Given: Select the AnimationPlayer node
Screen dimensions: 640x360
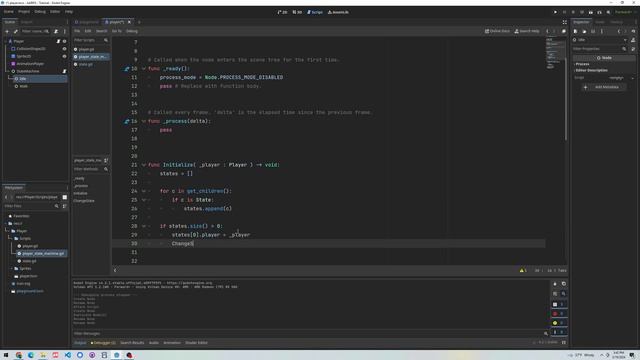Looking at the screenshot, I should click(30, 64).
